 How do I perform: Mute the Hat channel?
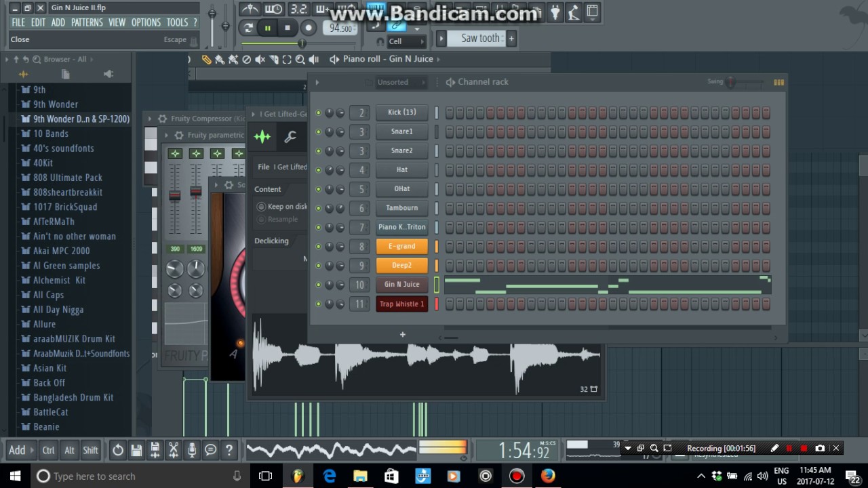(319, 170)
